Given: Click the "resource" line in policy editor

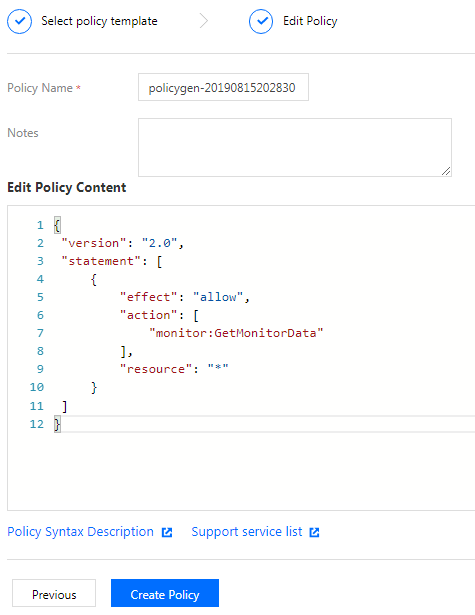Looking at the screenshot, I should (x=174, y=369).
